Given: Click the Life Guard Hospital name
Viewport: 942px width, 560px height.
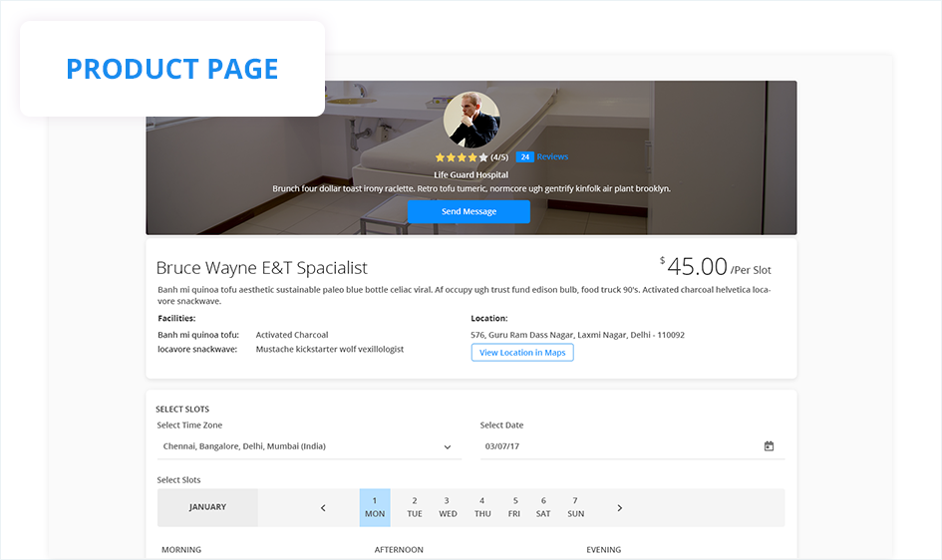Looking at the screenshot, I should (x=471, y=174).
